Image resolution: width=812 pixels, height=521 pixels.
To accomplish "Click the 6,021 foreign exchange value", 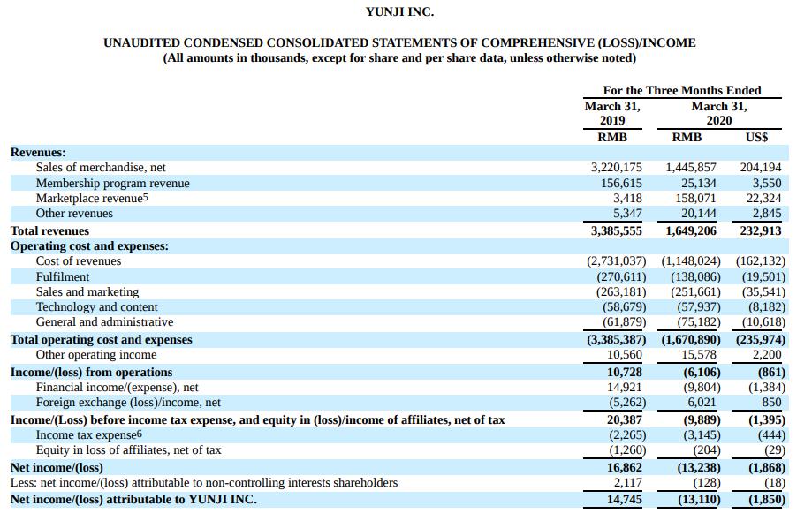I will click(x=702, y=402).
